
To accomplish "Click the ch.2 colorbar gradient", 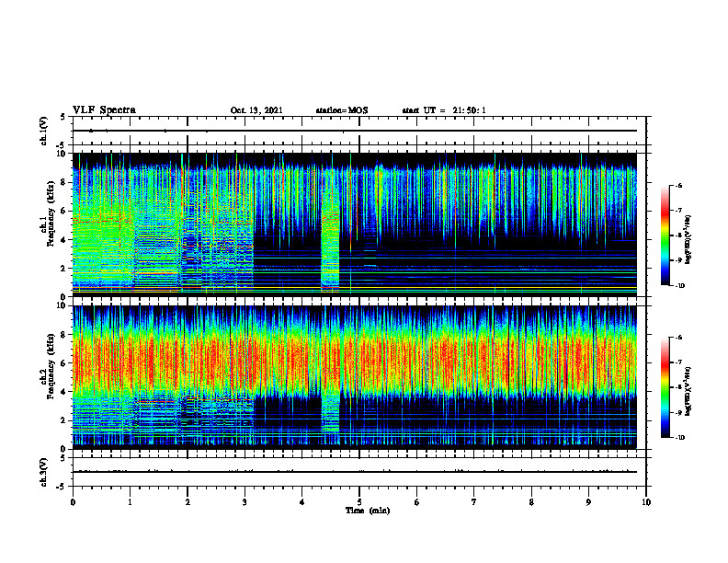I will tap(665, 387).
